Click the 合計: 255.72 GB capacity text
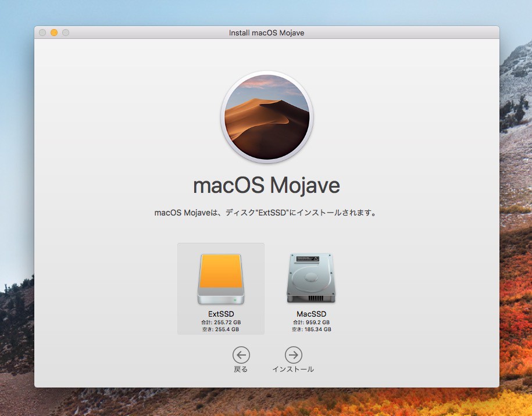This screenshot has width=532, height=416. 221,322
